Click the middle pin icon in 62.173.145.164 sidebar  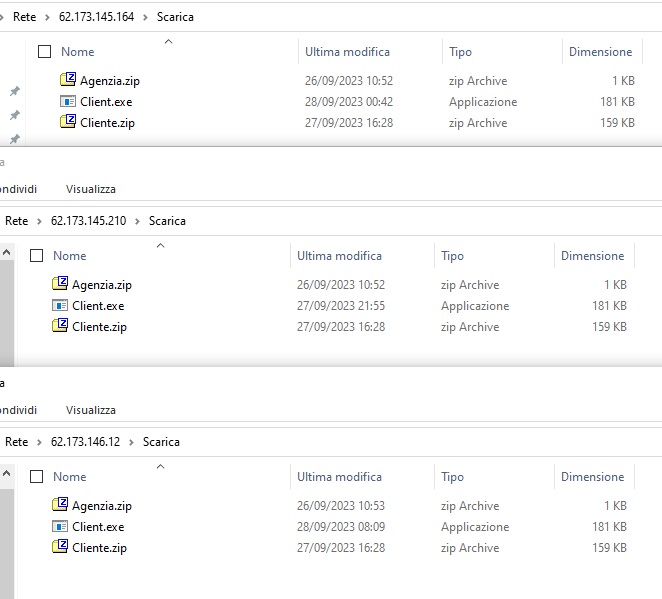(x=15, y=115)
